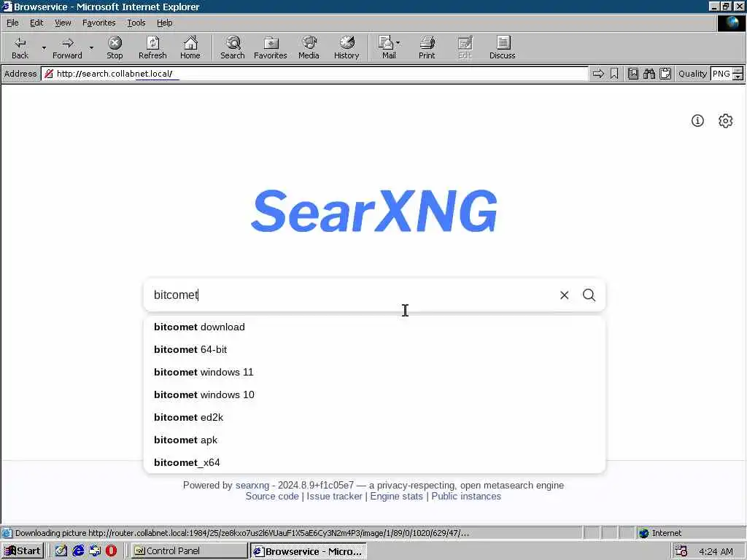Open the Help menu

tap(164, 23)
